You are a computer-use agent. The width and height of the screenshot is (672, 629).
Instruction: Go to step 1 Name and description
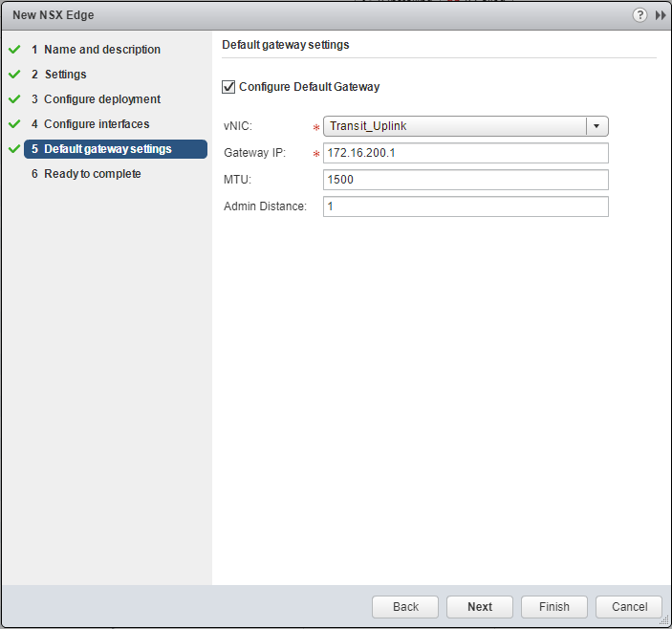pos(101,50)
